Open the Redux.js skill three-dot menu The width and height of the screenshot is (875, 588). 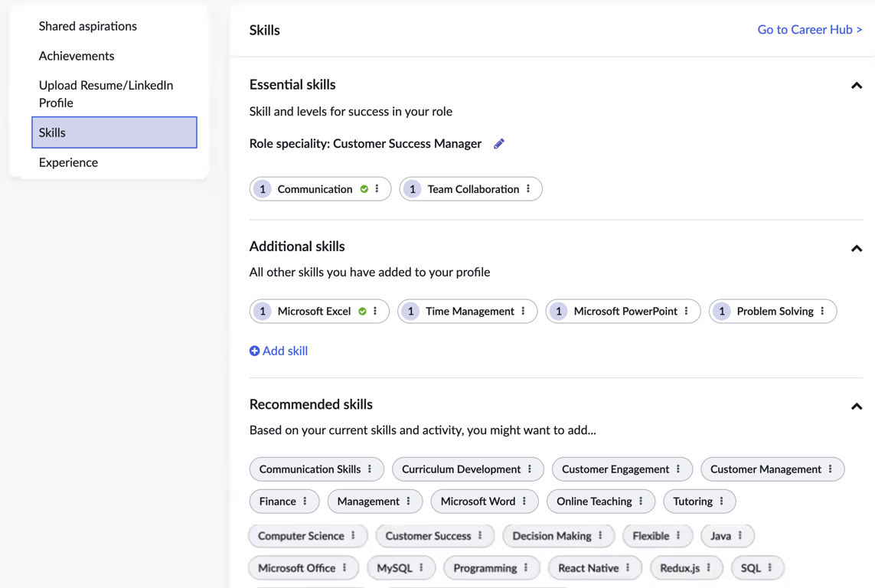click(709, 568)
